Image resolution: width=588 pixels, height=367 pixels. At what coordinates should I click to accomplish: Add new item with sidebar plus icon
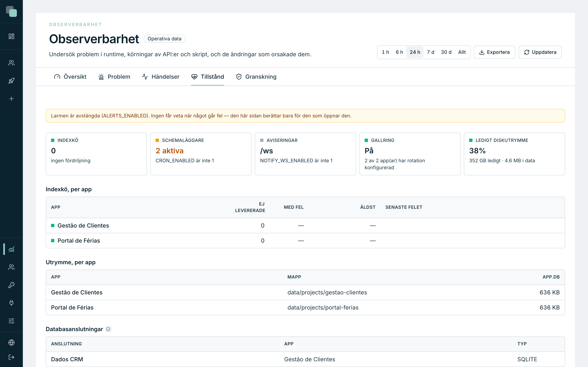click(11, 99)
